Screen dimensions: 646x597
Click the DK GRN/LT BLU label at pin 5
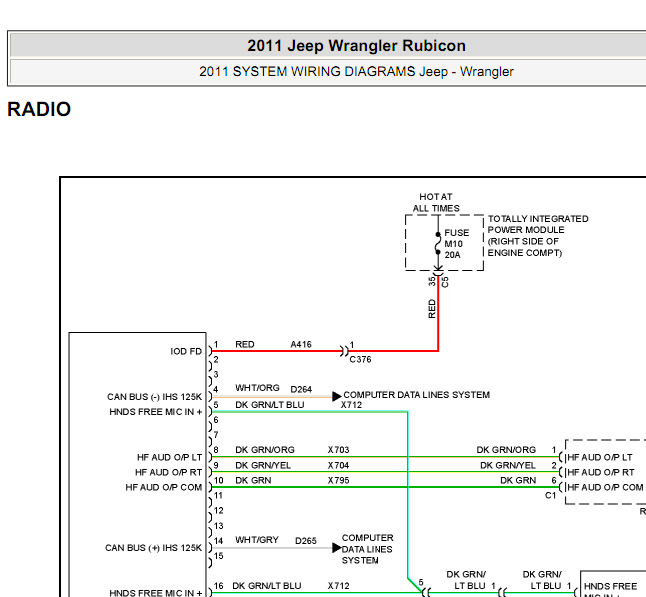tap(269, 405)
